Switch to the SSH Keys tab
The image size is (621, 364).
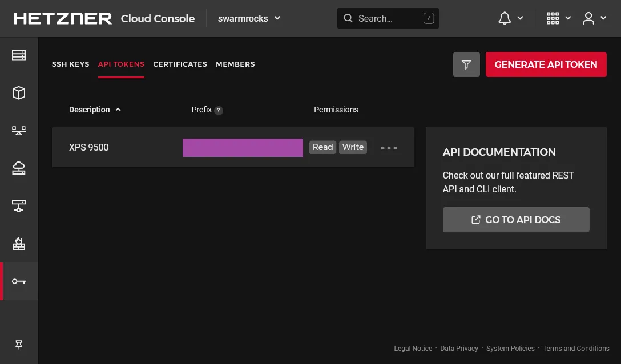(70, 64)
